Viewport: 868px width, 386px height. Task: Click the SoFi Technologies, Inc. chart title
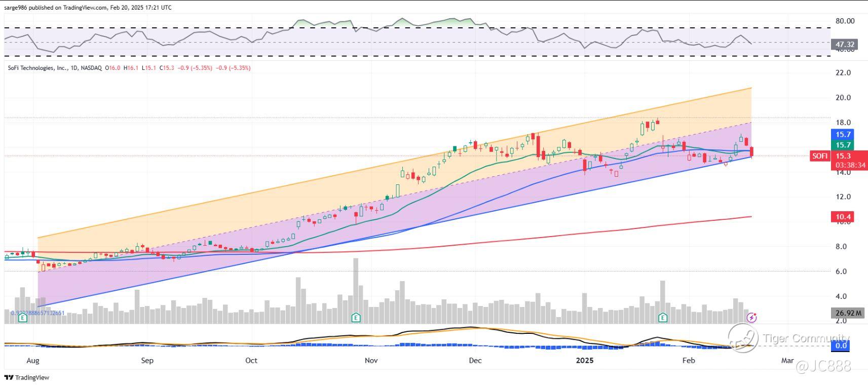pyautogui.click(x=37, y=68)
